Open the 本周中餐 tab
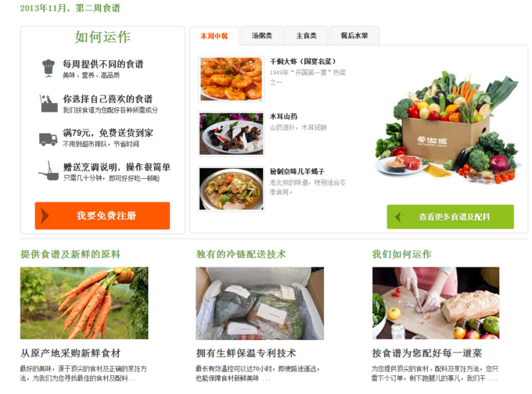Image resolution: width=532 pixels, height=394 pixels. coord(214,36)
